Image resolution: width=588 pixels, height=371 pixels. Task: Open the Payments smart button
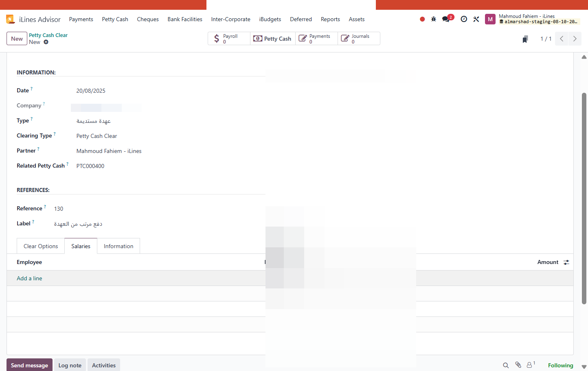(x=316, y=39)
